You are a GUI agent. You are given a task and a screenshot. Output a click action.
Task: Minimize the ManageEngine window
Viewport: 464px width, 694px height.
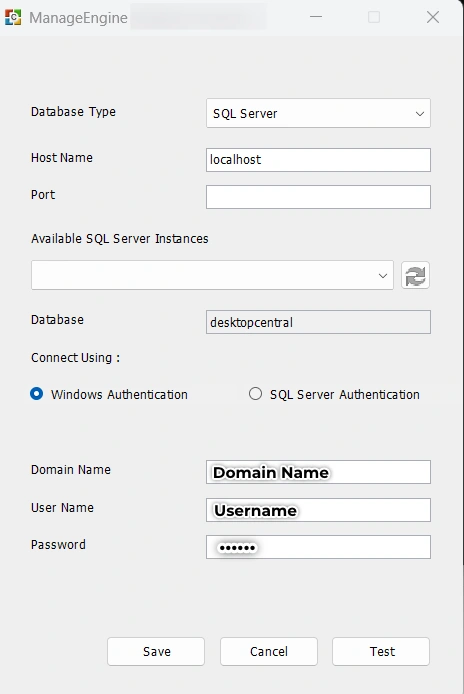coord(316,17)
